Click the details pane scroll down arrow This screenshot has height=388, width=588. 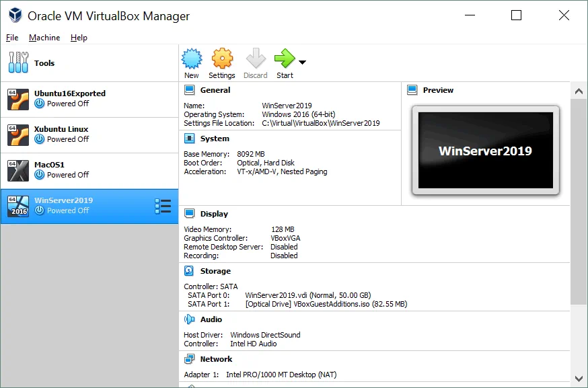tap(579, 379)
